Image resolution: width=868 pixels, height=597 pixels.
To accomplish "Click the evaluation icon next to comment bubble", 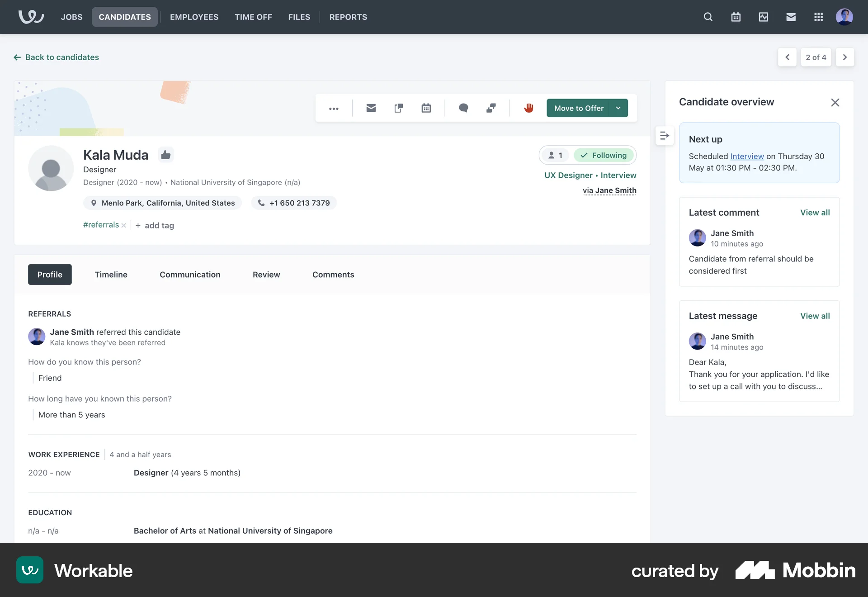I will point(491,108).
